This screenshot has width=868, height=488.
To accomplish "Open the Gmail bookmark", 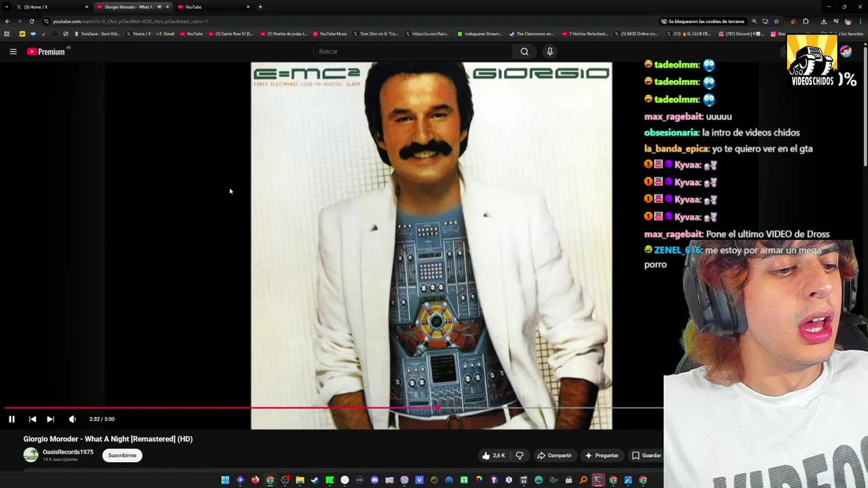I will (x=165, y=33).
